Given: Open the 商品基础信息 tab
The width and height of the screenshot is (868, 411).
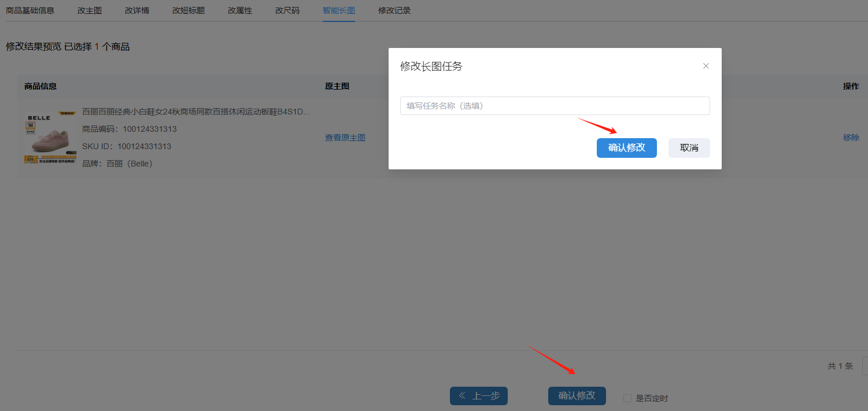Looking at the screenshot, I should tap(30, 10).
